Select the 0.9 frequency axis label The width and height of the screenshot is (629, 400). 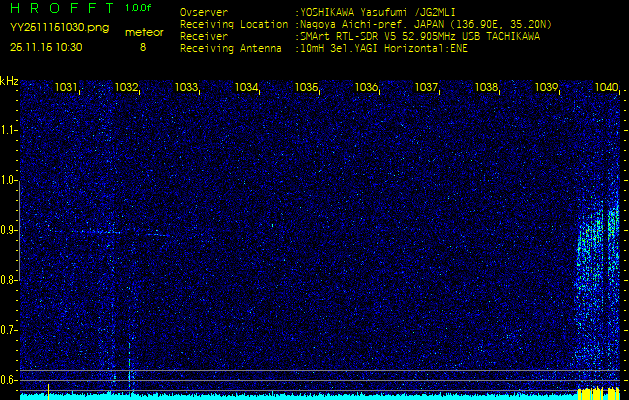click(9, 230)
